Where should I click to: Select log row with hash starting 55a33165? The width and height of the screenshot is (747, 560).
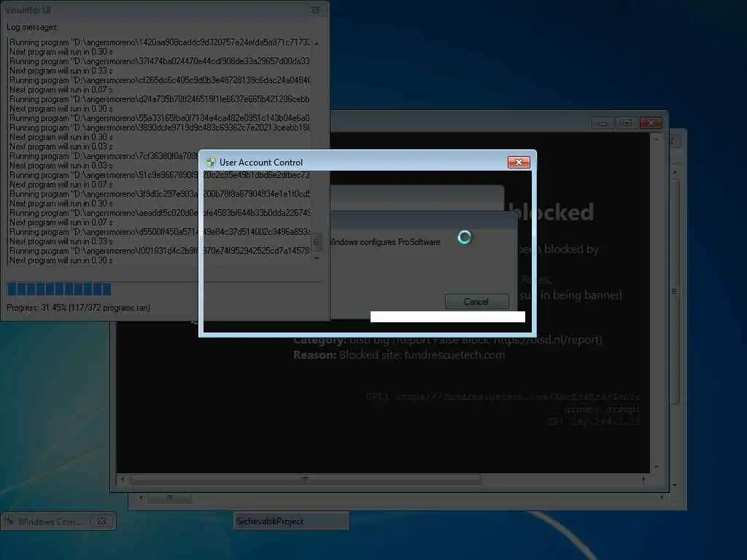[159, 118]
